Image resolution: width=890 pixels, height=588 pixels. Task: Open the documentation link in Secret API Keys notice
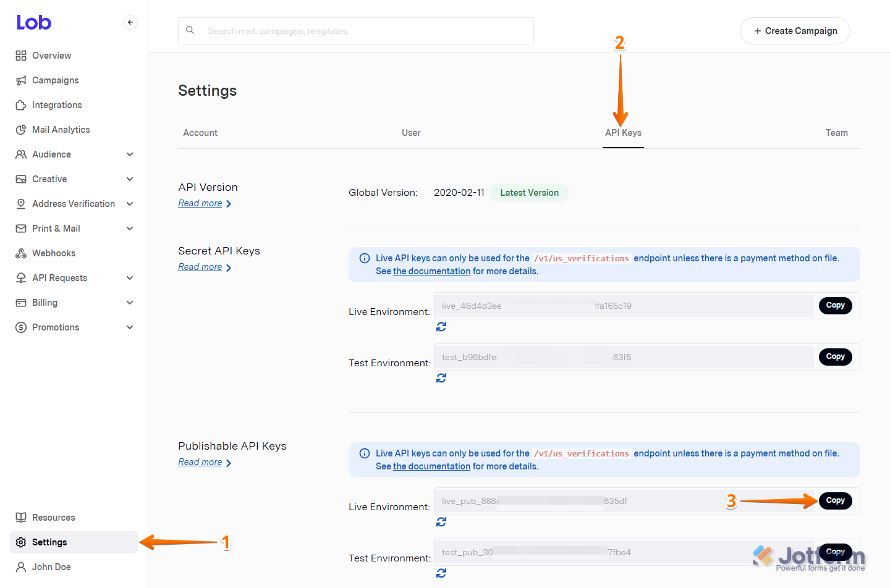tap(431, 271)
